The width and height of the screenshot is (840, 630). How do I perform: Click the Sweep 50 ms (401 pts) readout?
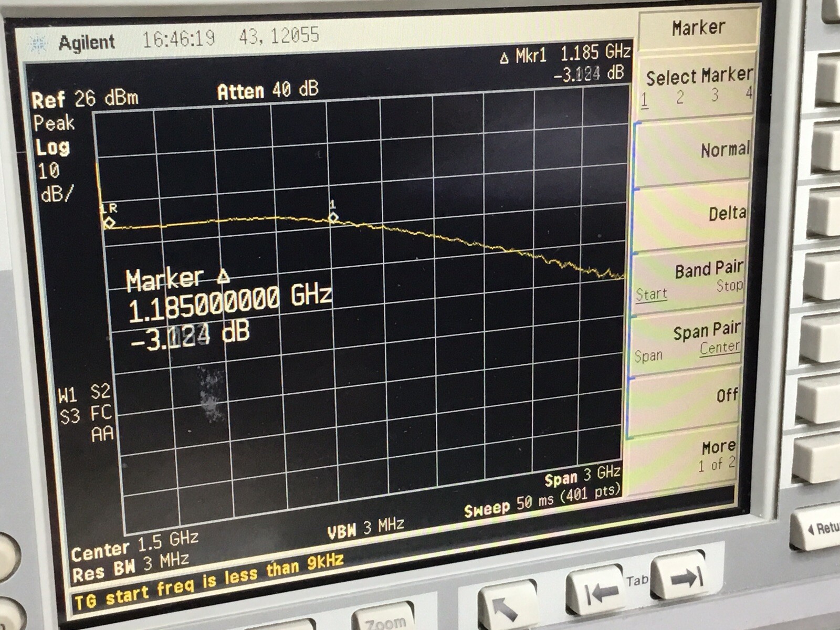(x=542, y=501)
